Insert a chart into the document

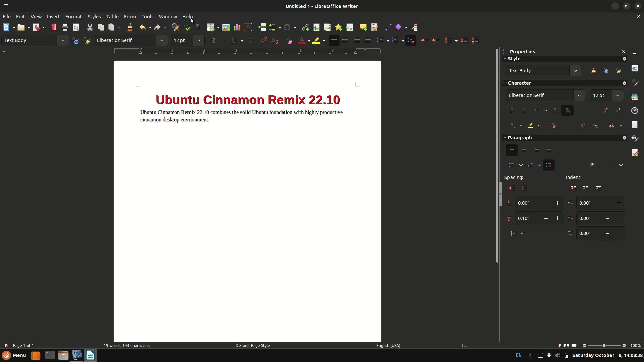tap(237, 27)
